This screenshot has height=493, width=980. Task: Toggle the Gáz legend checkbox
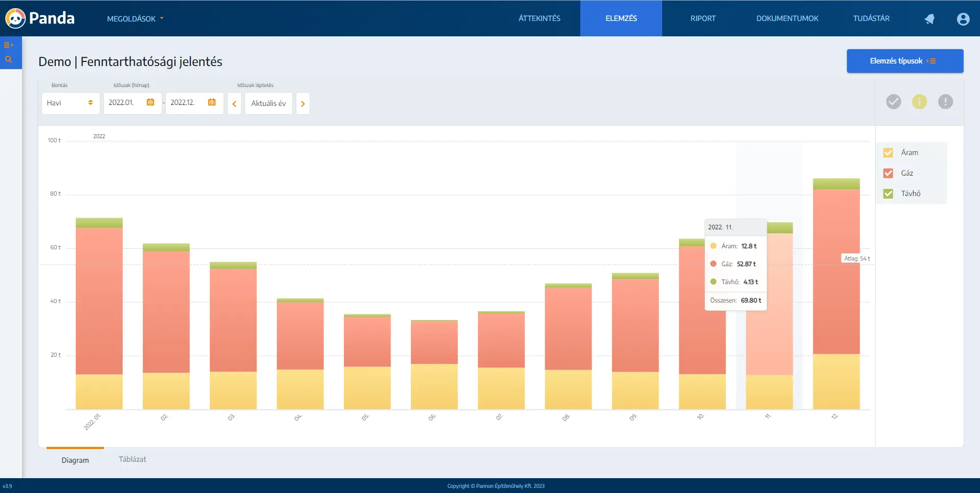[888, 173]
